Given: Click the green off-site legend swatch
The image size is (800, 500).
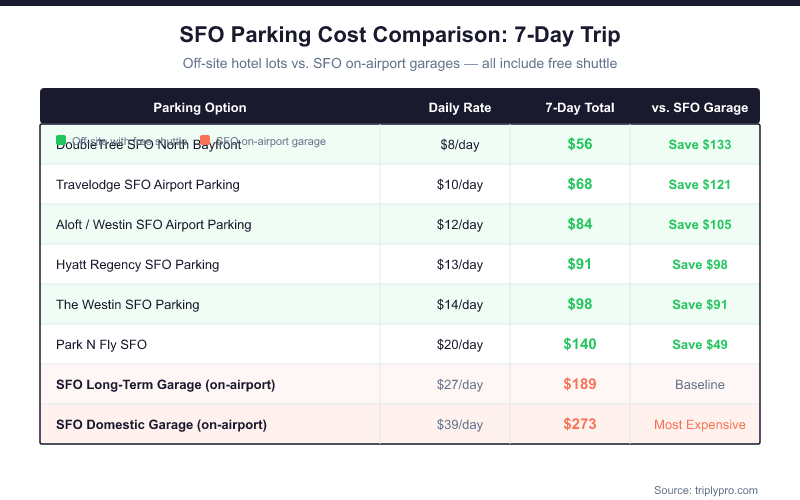Looking at the screenshot, I should (62, 141).
